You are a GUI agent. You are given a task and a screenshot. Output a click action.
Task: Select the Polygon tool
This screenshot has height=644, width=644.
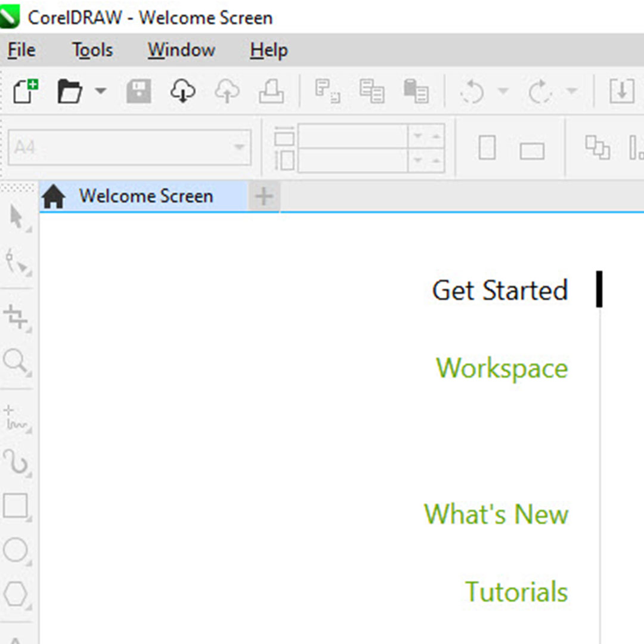pos(16,595)
